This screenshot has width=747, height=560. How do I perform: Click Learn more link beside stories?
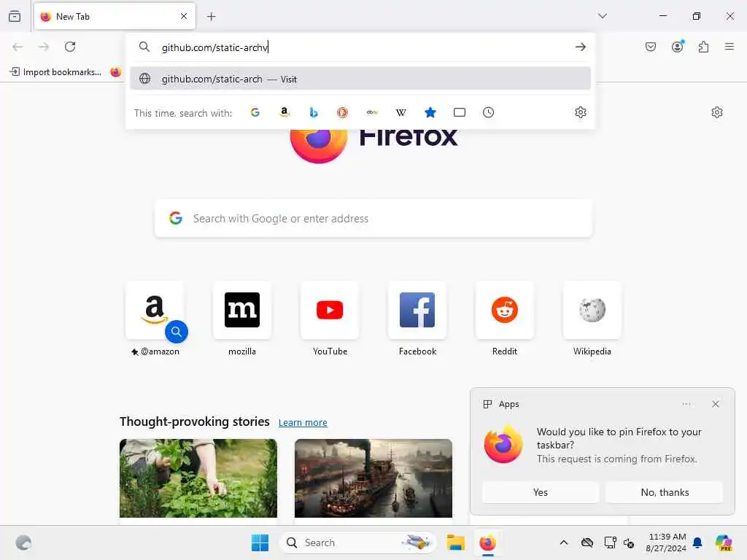tap(303, 422)
